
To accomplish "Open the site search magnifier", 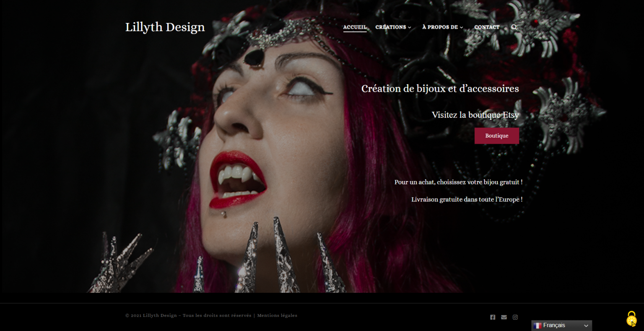I will pos(514,27).
